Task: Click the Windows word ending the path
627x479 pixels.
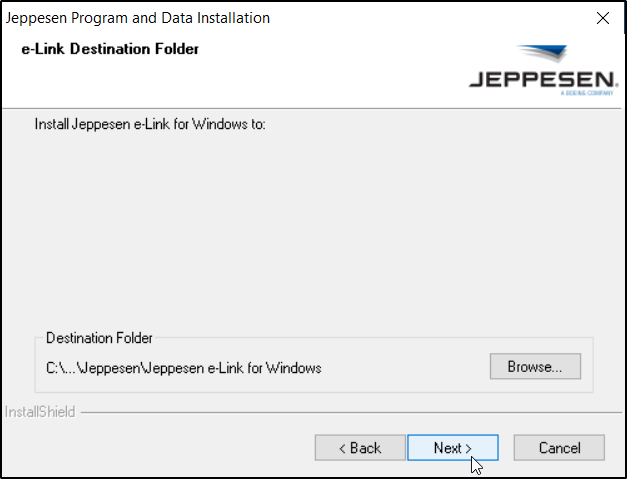Action: click(295, 368)
